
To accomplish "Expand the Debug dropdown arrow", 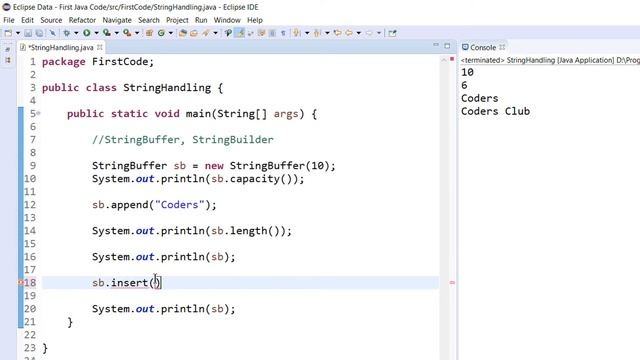I will (x=76, y=33).
